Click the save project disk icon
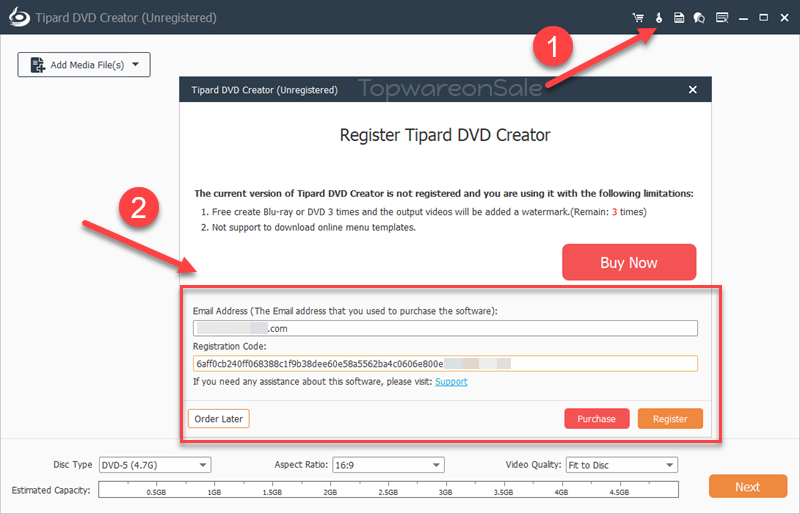The height and width of the screenshot is (514, 800). [679, 18]
